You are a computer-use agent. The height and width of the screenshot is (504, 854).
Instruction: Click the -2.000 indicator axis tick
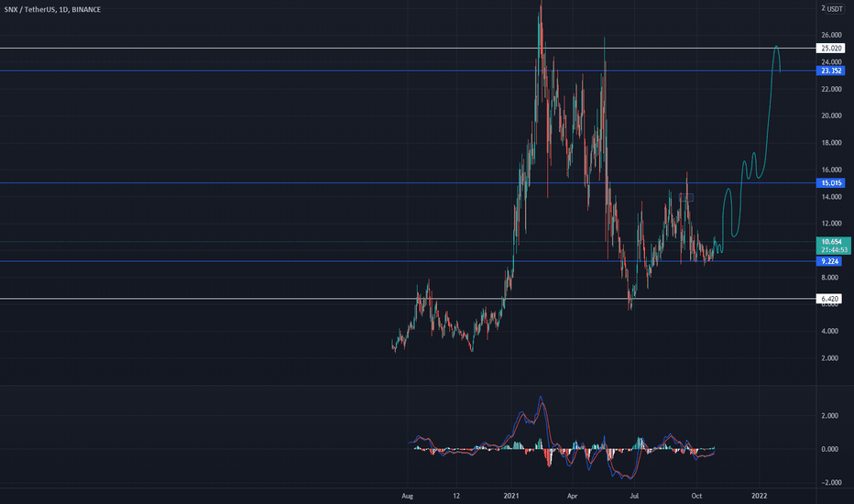828,482
